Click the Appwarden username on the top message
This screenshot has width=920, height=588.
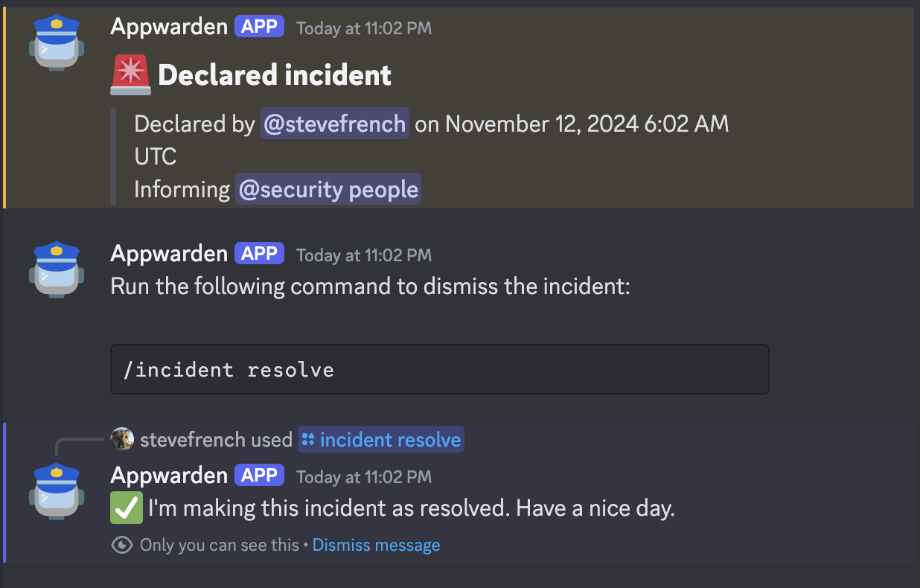pos(169,26)
